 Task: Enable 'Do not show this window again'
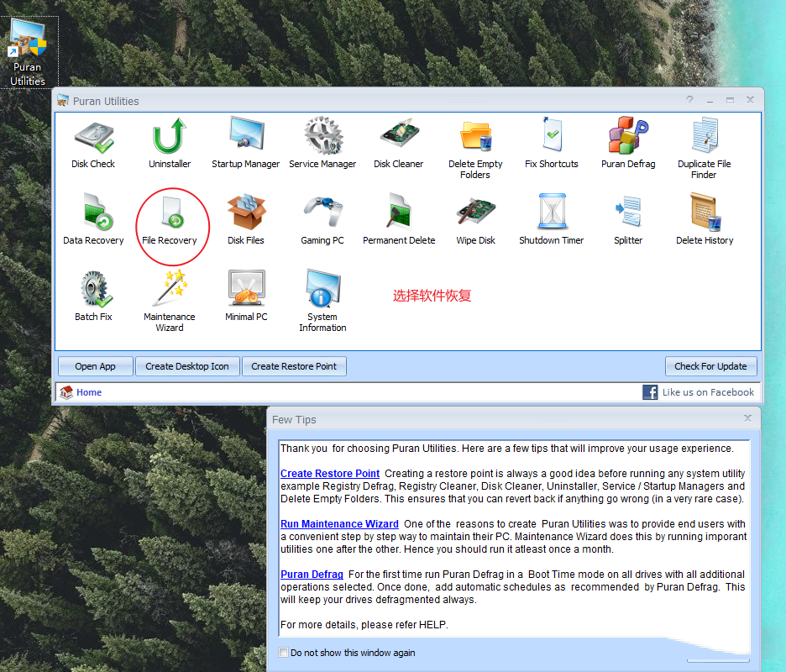coord(284,653)
